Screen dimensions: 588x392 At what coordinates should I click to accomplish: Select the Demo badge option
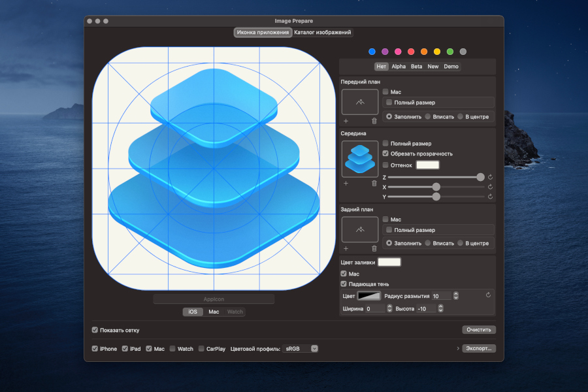coord(451,67)
